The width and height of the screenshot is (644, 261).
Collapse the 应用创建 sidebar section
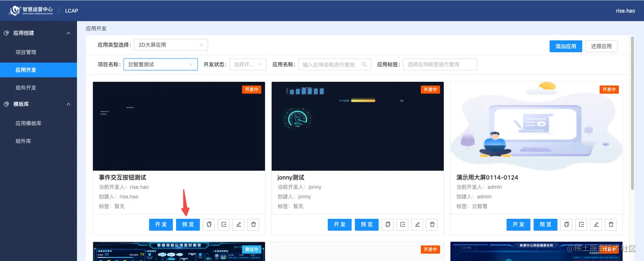pos(68,33)
